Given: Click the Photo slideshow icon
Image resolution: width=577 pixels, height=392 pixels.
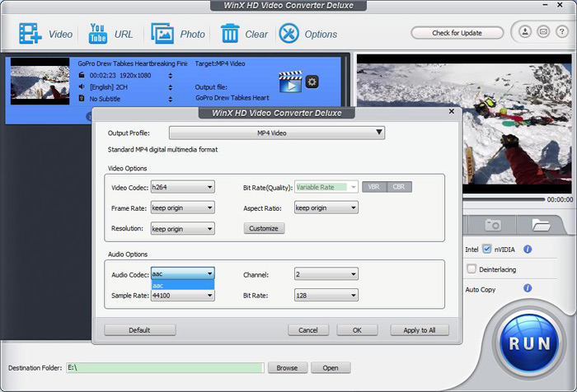Looking at the screenshot, I should coord(162,34).
